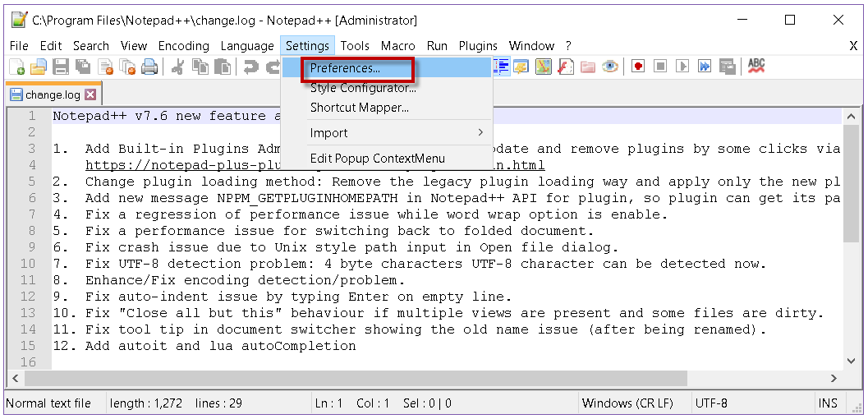Open the Plugins menu
This screenshot has width=868, height=419.
click(478, 46)
